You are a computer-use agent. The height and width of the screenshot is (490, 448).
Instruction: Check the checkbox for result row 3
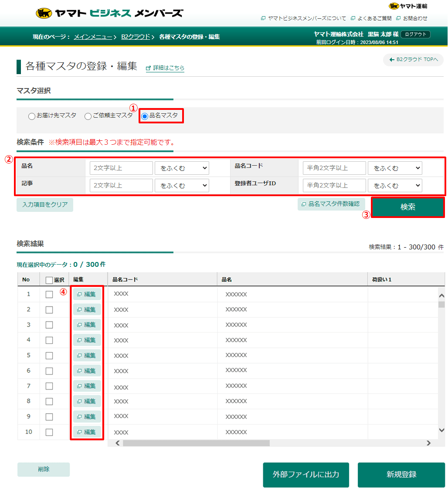tap(49, 324)
